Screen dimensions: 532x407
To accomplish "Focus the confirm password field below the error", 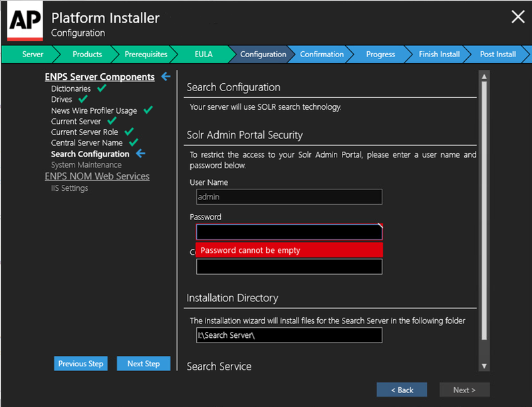I will [289, 267].
